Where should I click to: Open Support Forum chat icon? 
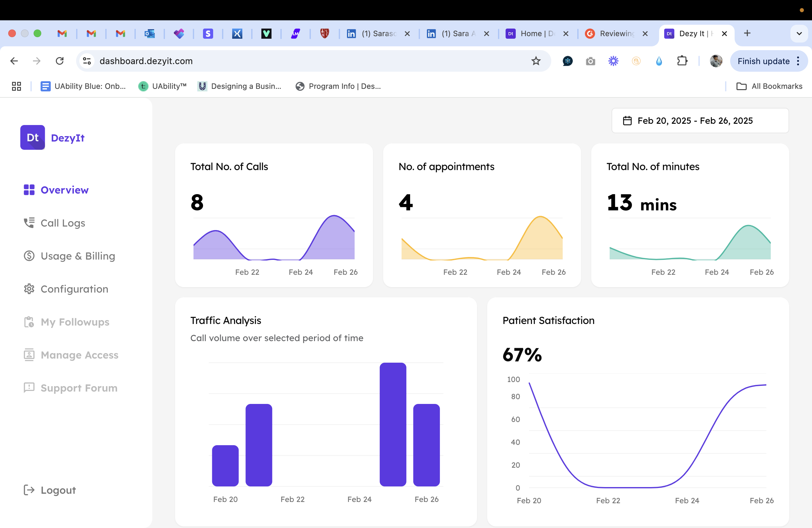pyautogui.click(x=29, y=388)
